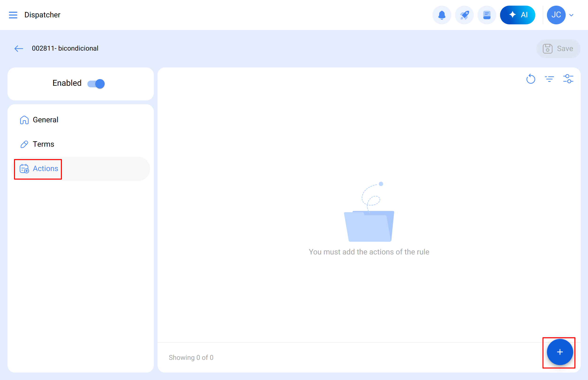This screenshot has height=380, width=588.
Task: Toggle the Enabled switch off
Action: [x=96, y=84]
